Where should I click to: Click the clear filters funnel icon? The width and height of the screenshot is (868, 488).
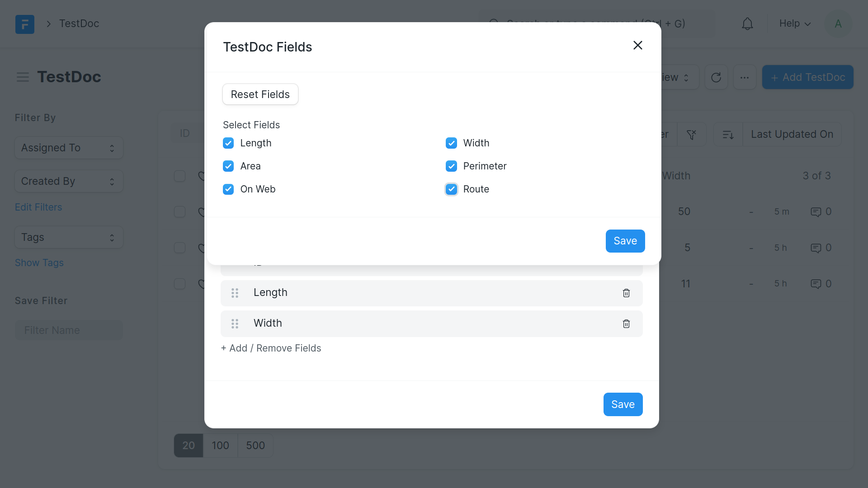(x=691, y=135)
